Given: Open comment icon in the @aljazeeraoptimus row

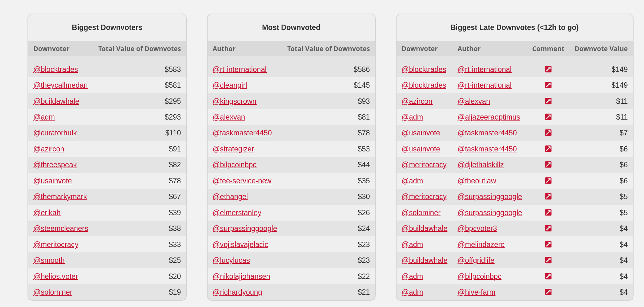Looking at the screenshot, I should coord(548,117).
